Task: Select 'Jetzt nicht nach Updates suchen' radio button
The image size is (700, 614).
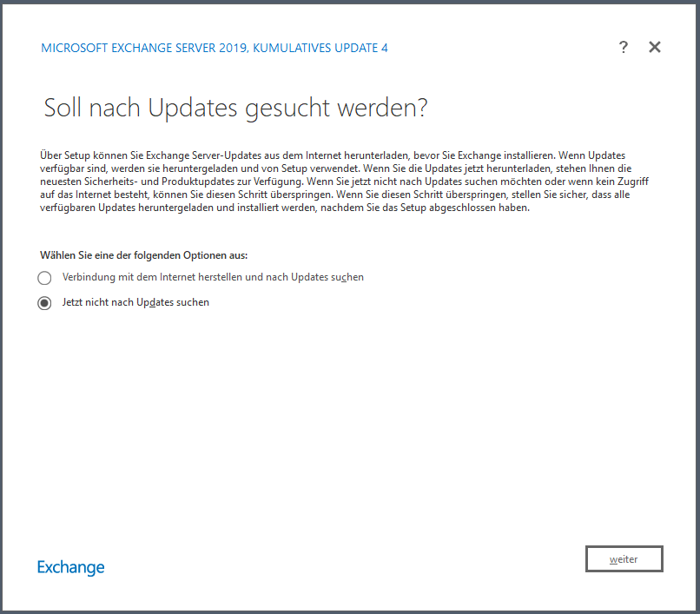Action: tap(44, 303)
